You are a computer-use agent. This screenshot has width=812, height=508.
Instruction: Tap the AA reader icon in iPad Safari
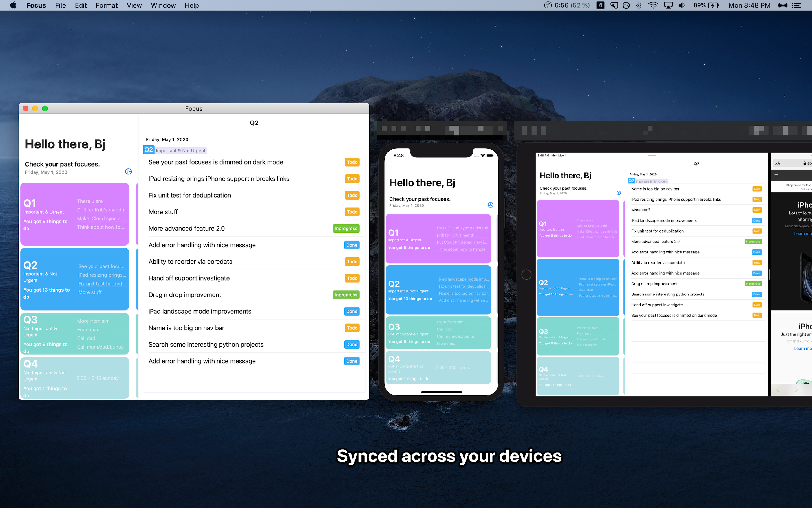(777, 163)
